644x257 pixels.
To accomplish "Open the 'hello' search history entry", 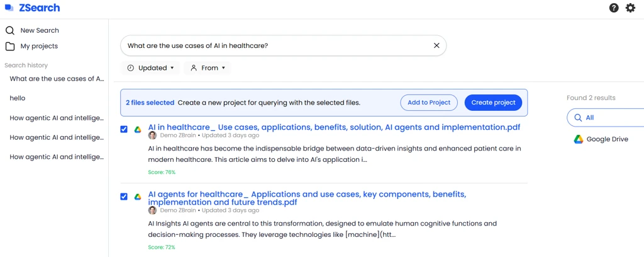I will tap(18, 98).
